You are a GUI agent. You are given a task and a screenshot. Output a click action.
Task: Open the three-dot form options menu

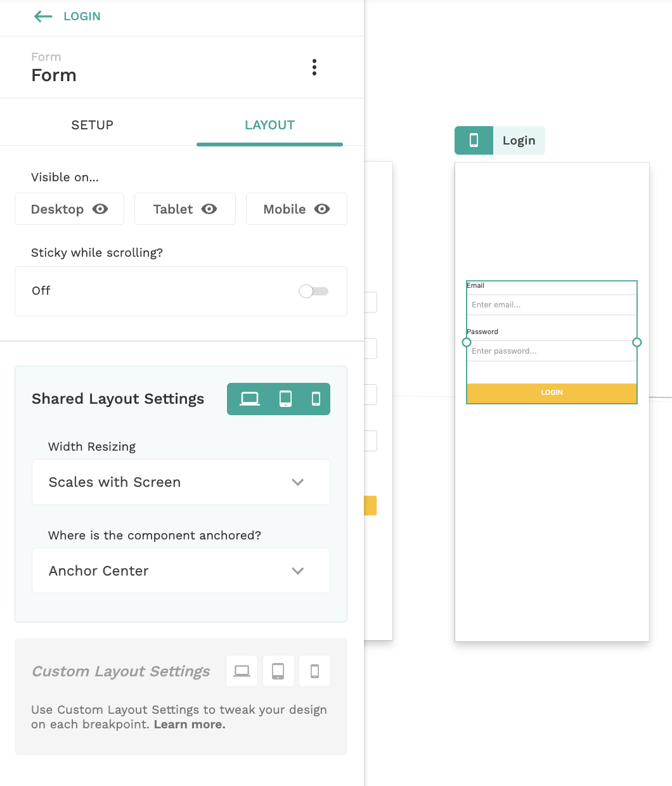click(x=314, y=67)
